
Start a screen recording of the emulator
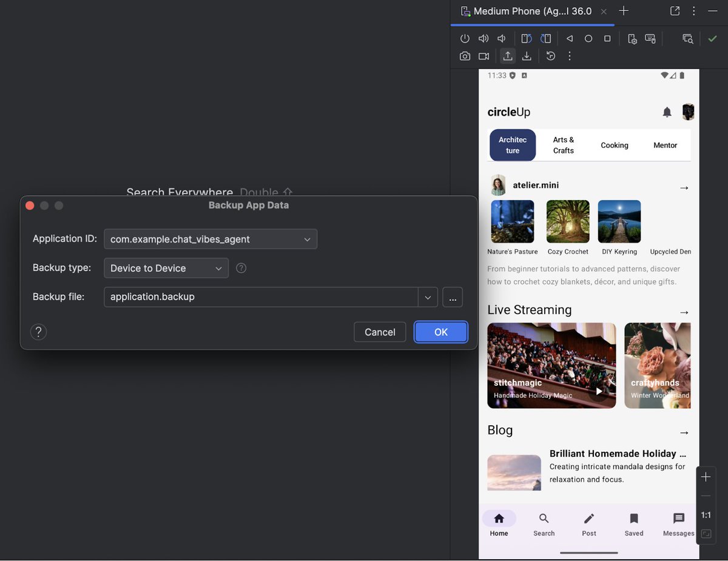point(484,56)
